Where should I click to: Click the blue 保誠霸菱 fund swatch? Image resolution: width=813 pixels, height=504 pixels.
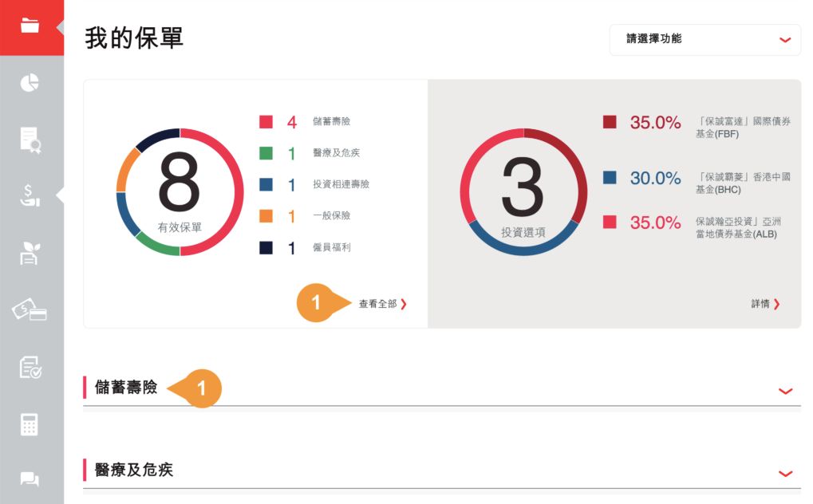pyautogui.click(x=610, y=178)
